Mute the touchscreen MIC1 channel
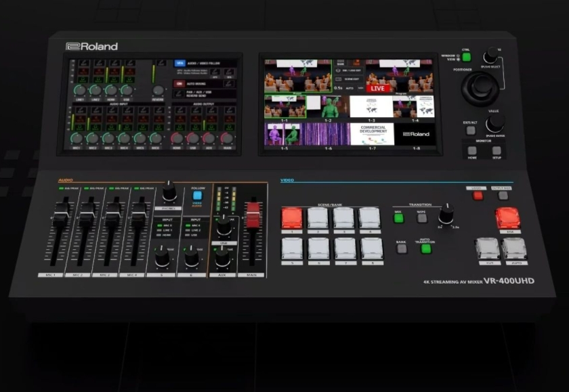Screen dimensions: 569x392 point(81,119)
